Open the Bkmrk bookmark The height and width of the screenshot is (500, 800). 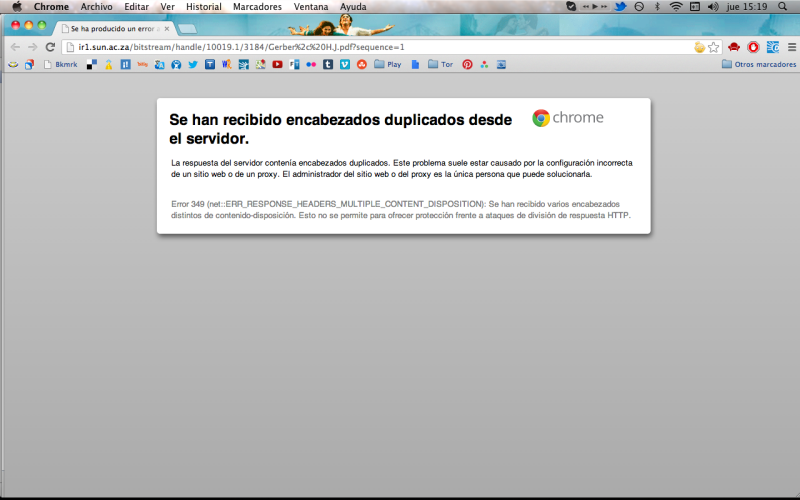coord(61,64)
